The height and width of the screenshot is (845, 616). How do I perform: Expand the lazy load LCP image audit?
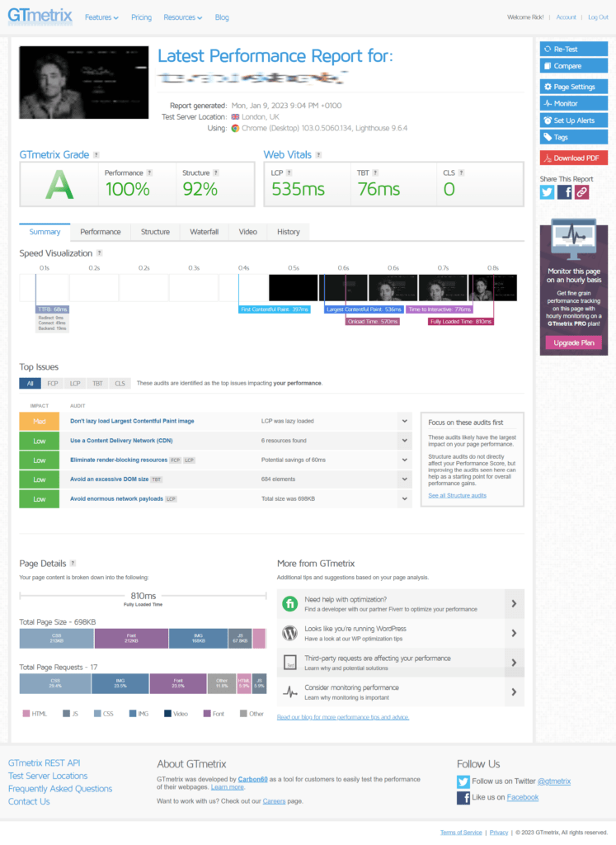pos(404,422)
